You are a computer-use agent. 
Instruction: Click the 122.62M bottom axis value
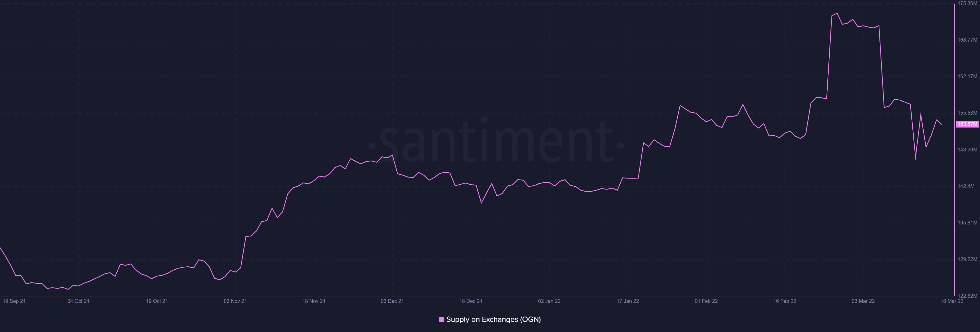click(x=967, y=296)
